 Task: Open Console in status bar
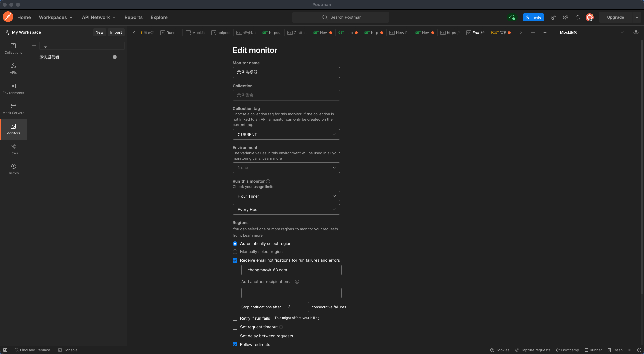point(68,350)
